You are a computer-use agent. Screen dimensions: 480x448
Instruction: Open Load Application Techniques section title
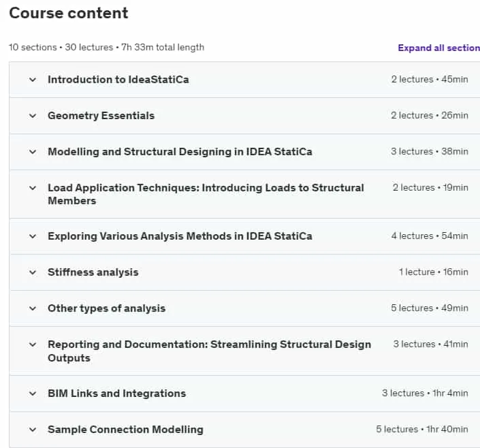coord(206,194)
